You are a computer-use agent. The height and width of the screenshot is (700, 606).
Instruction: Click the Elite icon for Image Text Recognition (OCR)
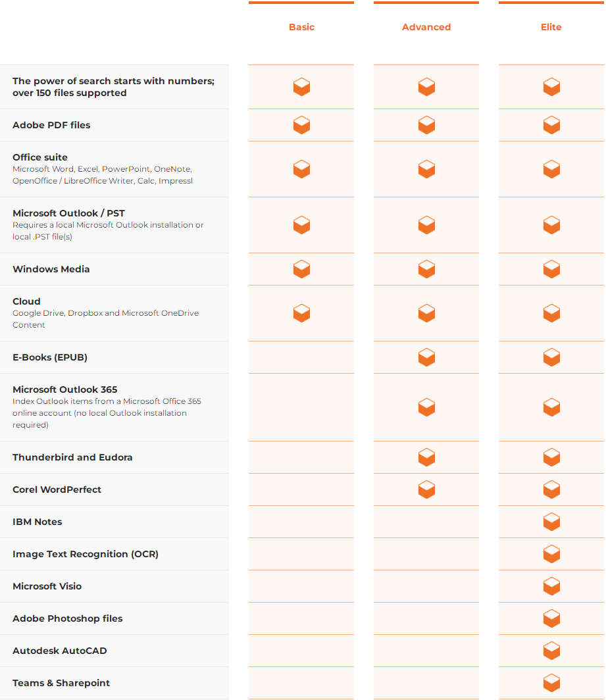[551, 554]
